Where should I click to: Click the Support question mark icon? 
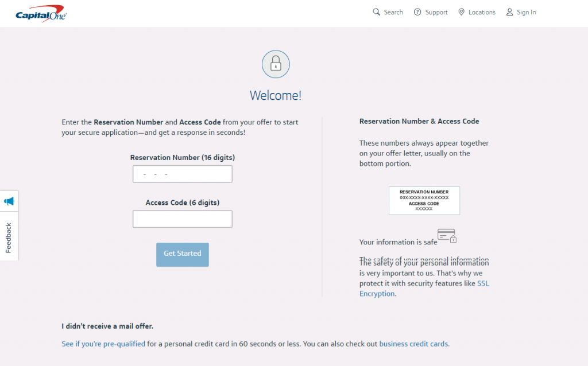pyautogui.click(x=417, y=12)
